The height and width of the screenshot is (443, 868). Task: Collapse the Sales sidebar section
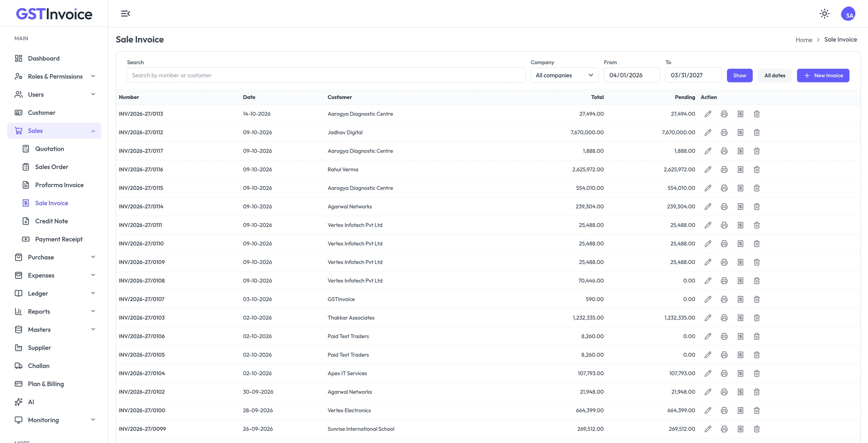coord(54,131)
